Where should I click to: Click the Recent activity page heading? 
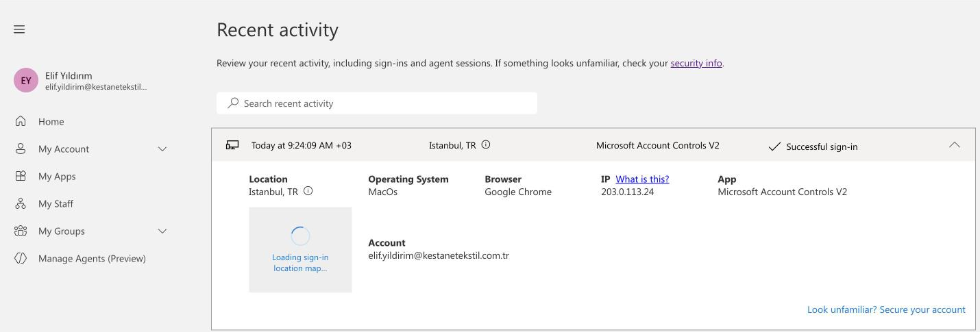[x=278, y=30]
